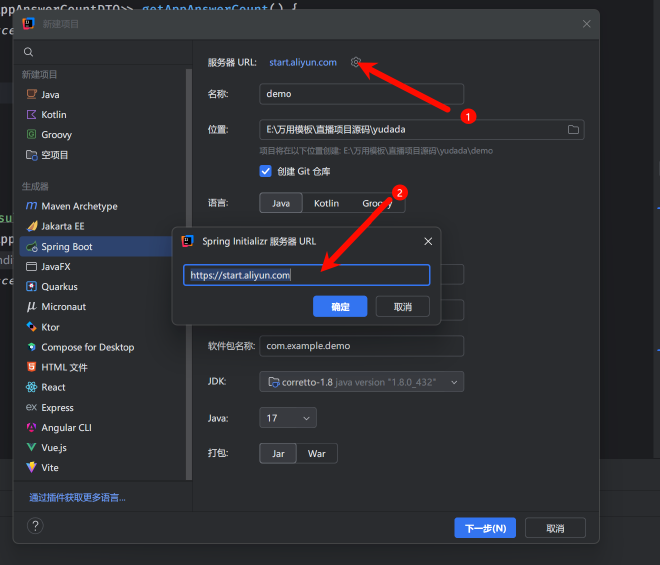Choose Java as the language

(x=281, y=203)
